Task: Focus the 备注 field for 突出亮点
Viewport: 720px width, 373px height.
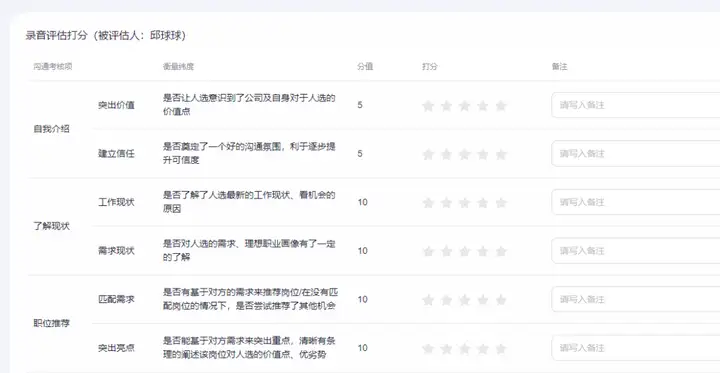Action: pyautogui.click(x=636, y=348)
